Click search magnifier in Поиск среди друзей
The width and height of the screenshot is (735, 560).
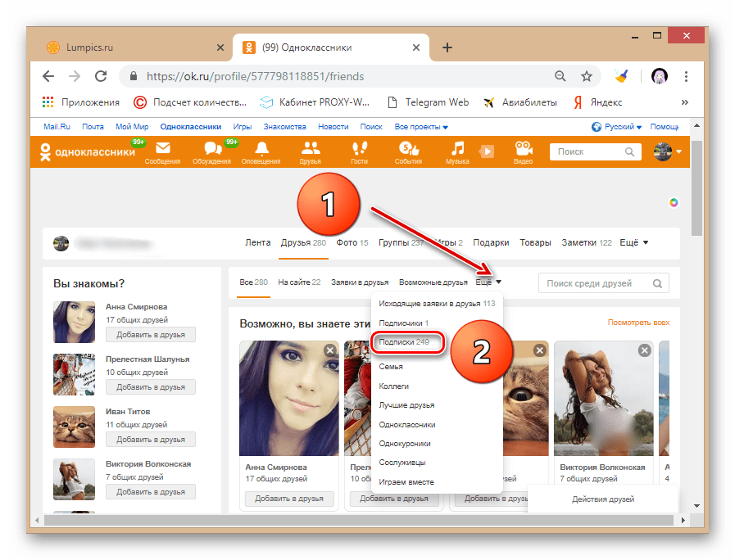click(657, 283)
